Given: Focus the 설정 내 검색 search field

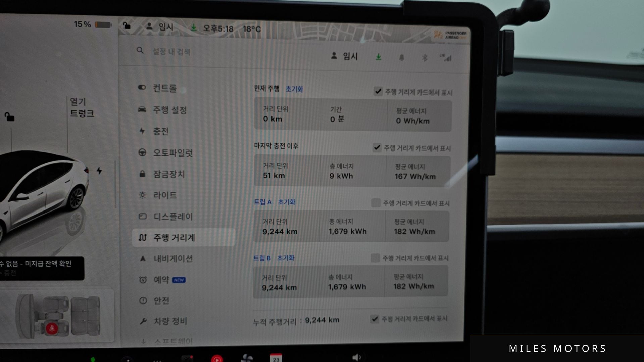Looking at the screenshot, I should [x=171, y=51].
